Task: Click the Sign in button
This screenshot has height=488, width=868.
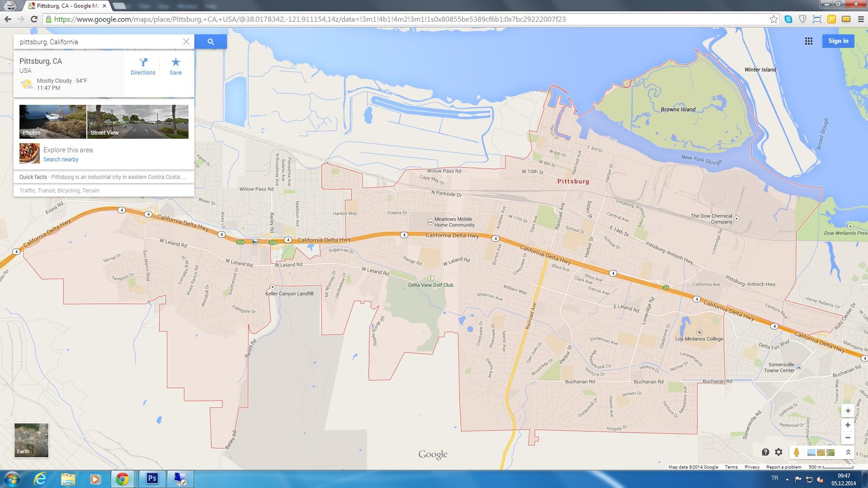Action: click(838, 41)
